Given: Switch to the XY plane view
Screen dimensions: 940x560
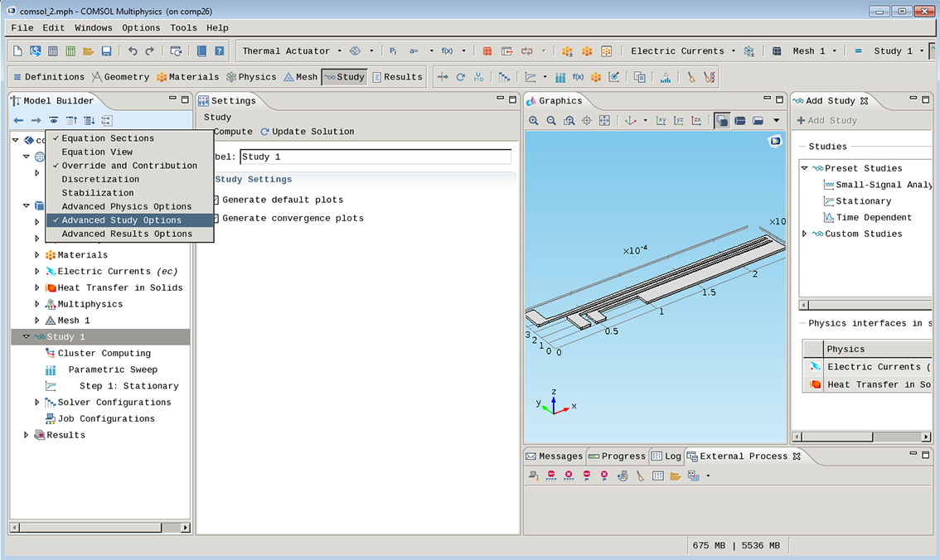Looking at the screenshot, I should pyautogui.click(x=661, y=121).
